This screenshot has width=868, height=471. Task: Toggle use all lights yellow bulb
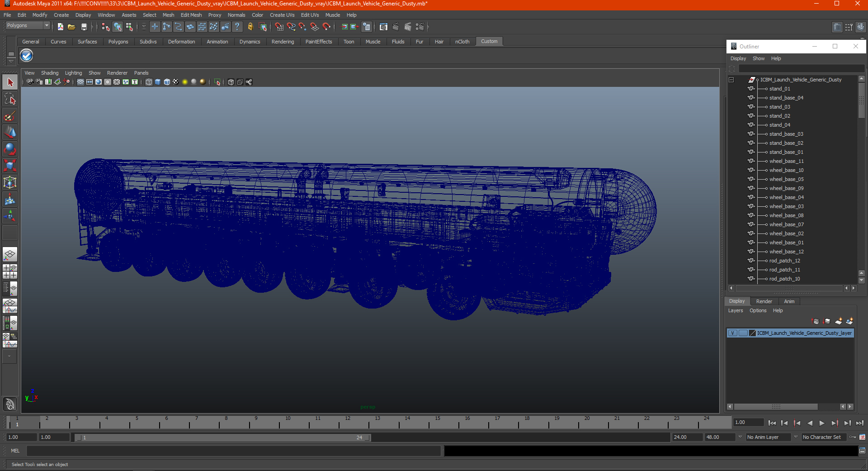click(x=185, y=82)
